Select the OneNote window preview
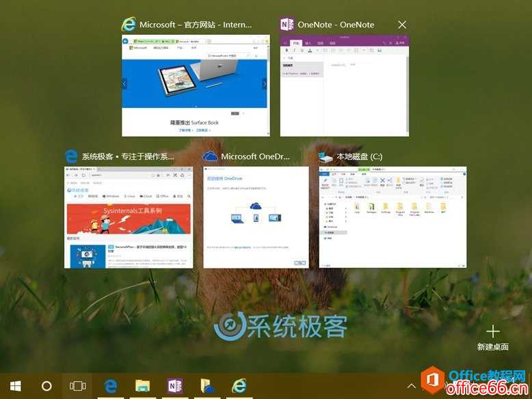This screenshot has height=399, width=532. tap(345, 85)
